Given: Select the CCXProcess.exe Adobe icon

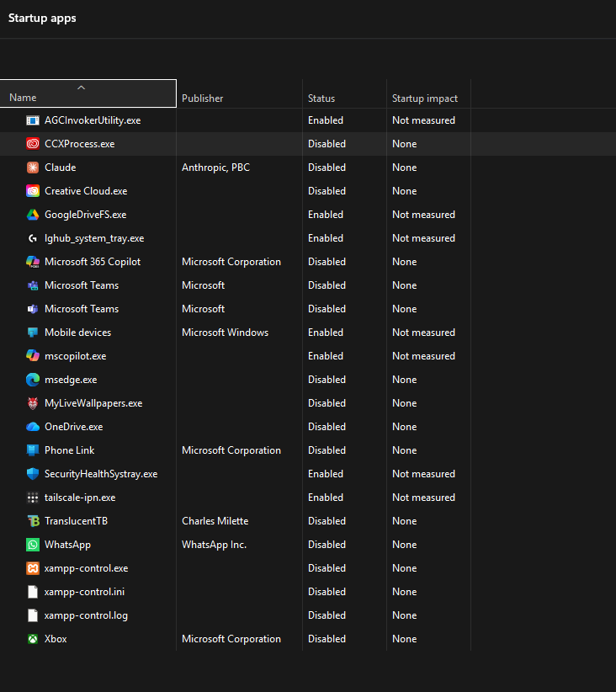Looking at the screenshot, I should click(33, 144).
